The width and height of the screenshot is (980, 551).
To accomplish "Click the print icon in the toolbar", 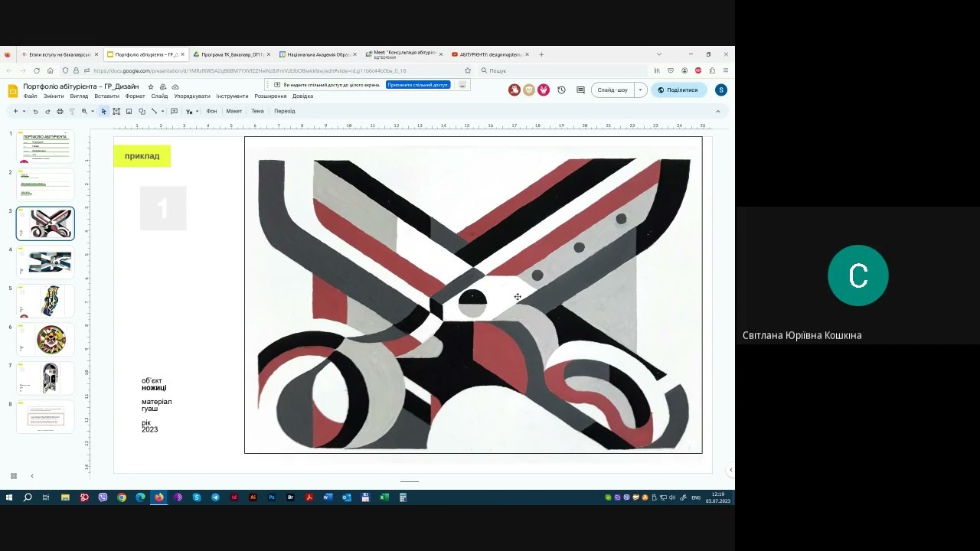I will coord(60,111).
